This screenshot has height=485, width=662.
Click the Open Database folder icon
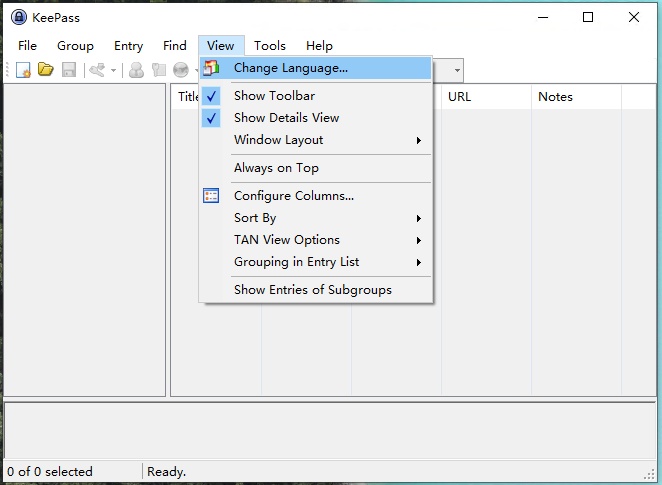[45, 70]
